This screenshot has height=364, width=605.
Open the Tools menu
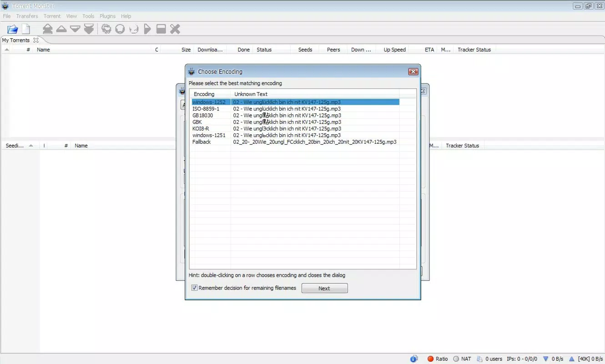(x=88, y=16)
